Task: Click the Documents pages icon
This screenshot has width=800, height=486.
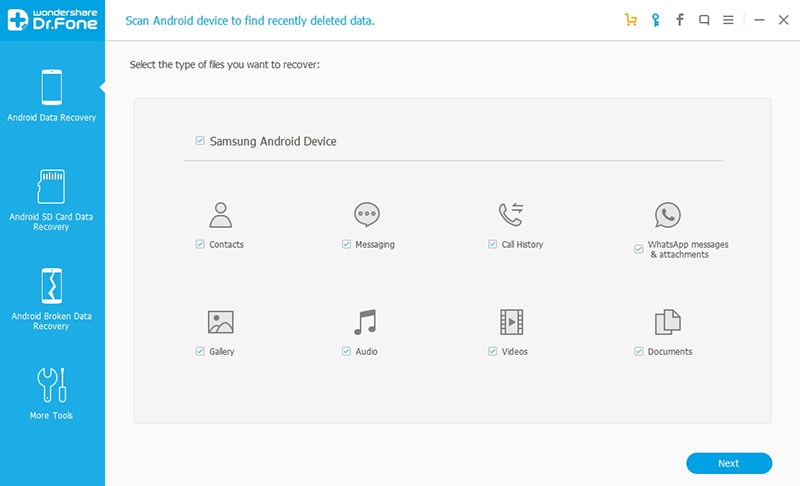Action: (667, 322)
